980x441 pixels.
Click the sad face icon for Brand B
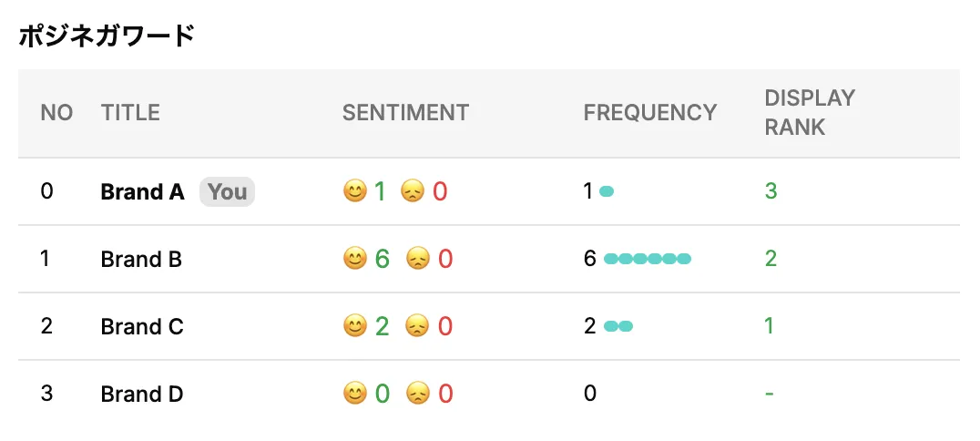[417, 259]
